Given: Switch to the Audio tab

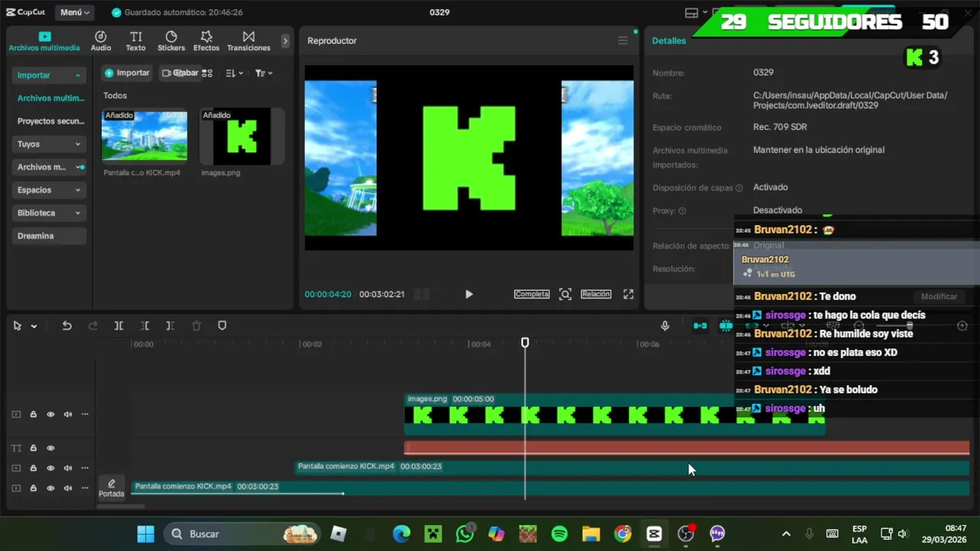Looking at the screenshot, I should pyautogui.click(x=100, y=41).
